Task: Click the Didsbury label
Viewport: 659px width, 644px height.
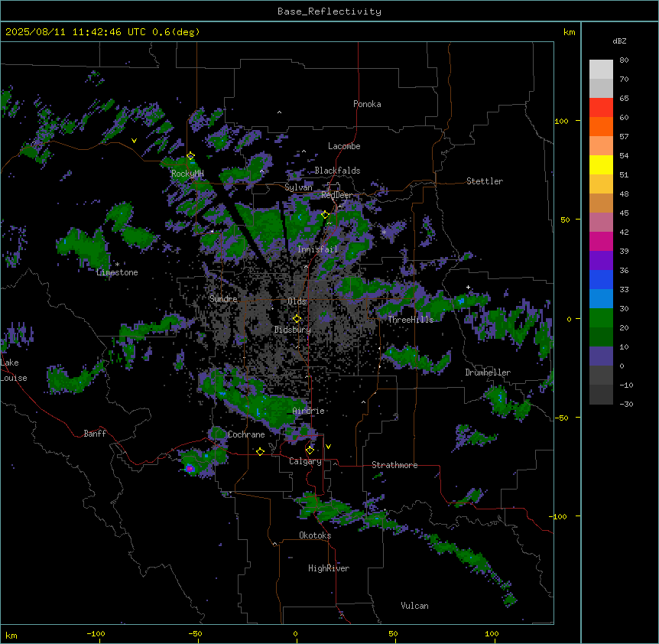Action: click(293, 330)
